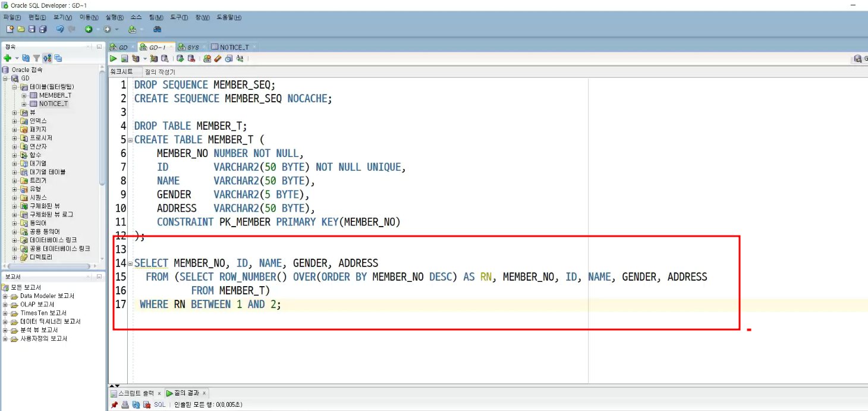Click the Run Script icon

(125, 58)
